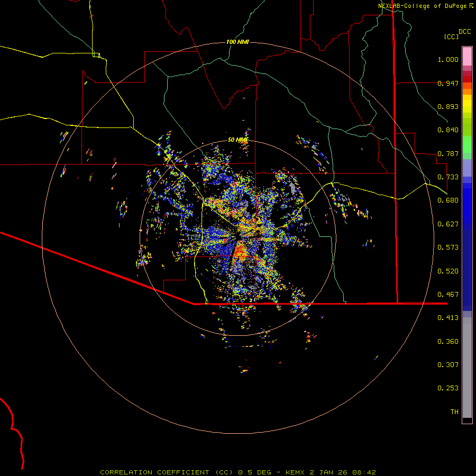Click the 100 NMI range ring label
476x476 pixels.
237,42
